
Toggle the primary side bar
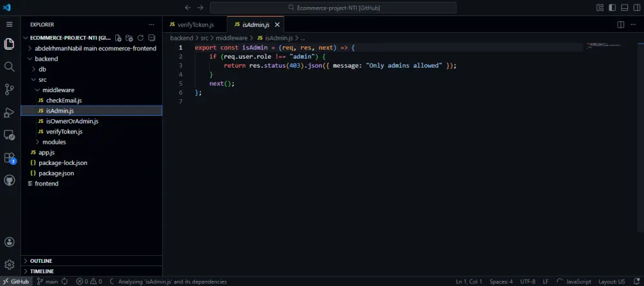tap(612, 7)
